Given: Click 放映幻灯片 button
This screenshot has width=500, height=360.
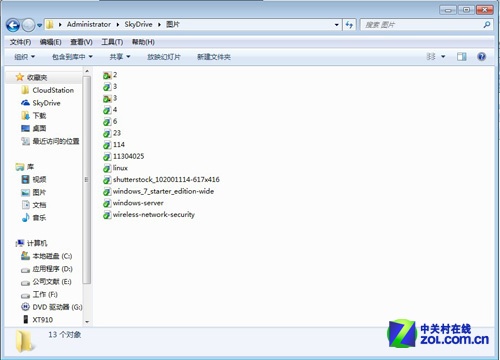Looking at the screenshot, I should (164, 57).
